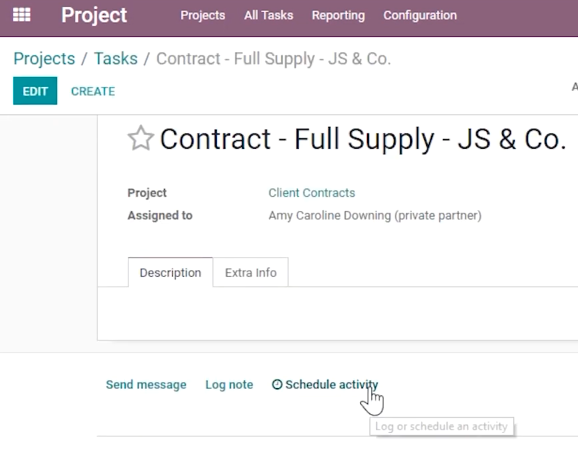578x453 pixels.
Task: Open the Configuration menu
Action: pyautogui.click(x=420, y=15)
